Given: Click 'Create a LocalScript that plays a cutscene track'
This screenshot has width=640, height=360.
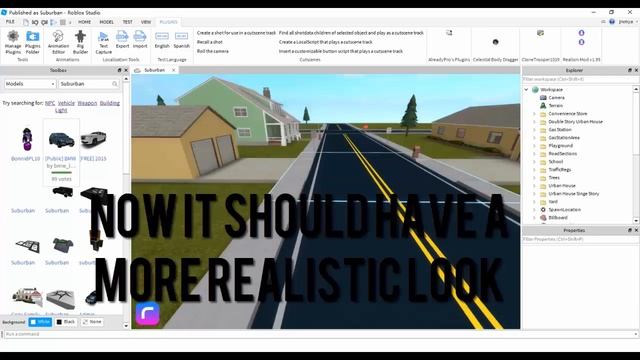Looking at the screenshot, I should point(326,42).
